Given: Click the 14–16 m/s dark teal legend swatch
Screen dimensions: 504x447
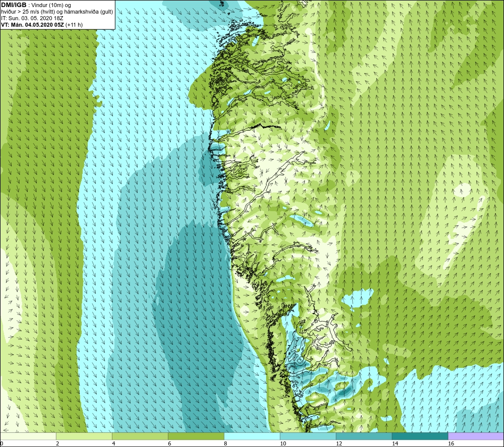Looking at the screenshot, I should tap(420, 436).
